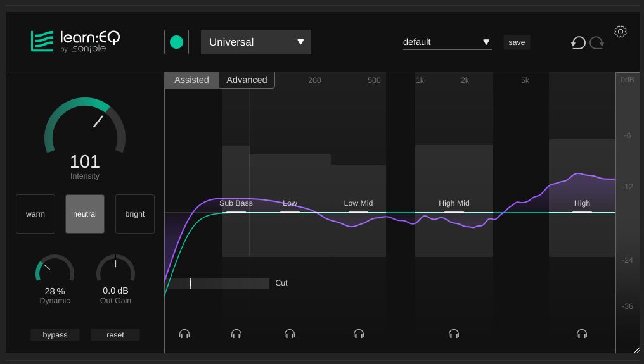Switch to the Advanced tab
644x364 pixels.
(x=247, y=80)
